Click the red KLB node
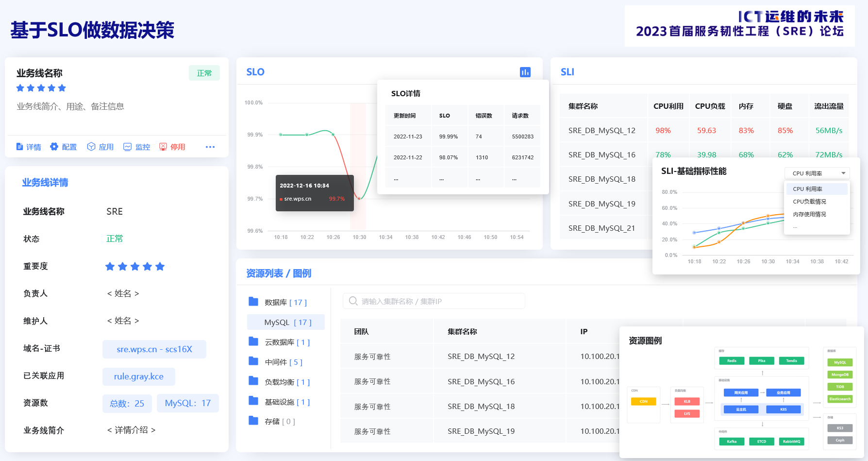 [x=687, y=401]
